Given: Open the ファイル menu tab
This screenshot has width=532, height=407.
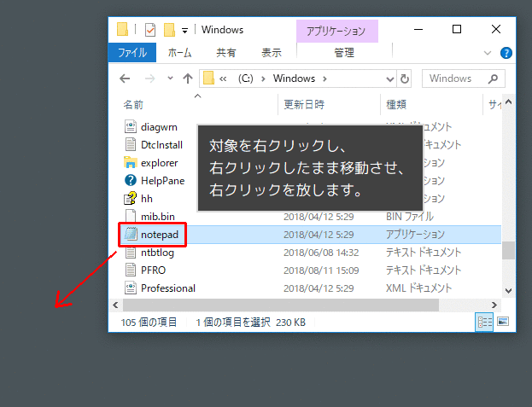Looking at the screenshot, I should pyautogui.click(x=132, y=52).
